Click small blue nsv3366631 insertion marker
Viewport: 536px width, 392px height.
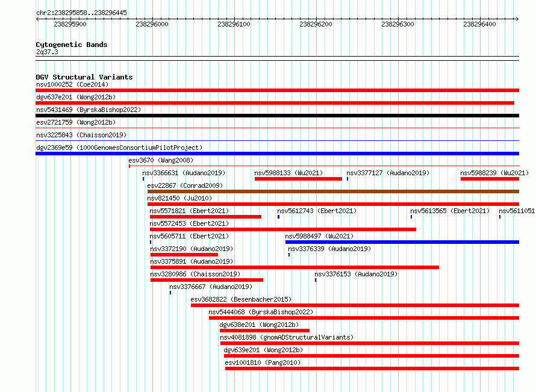[x=143, y=179]
